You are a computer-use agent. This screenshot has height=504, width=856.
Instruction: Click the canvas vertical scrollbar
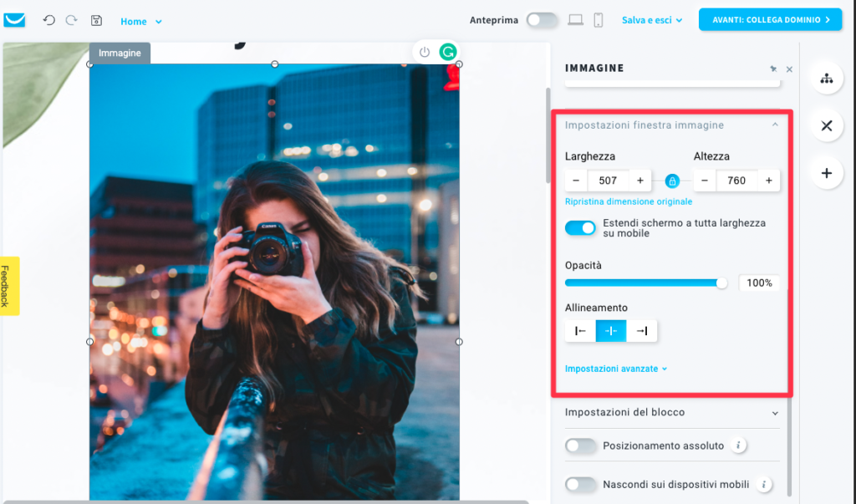click(548, 135)
